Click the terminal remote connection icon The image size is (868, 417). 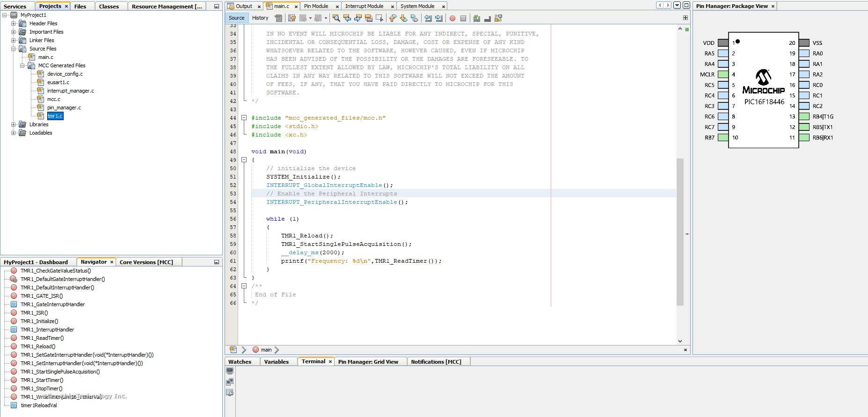tap(230, 382)
